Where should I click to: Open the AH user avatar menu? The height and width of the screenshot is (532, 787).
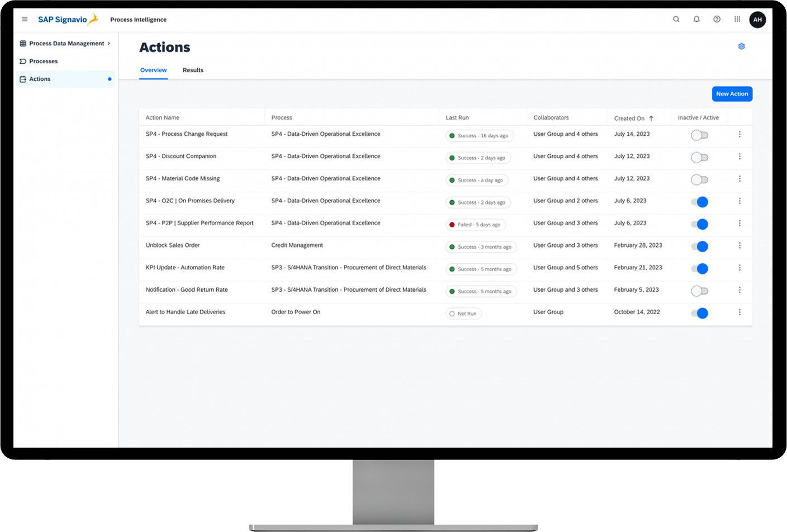[757, 19]
